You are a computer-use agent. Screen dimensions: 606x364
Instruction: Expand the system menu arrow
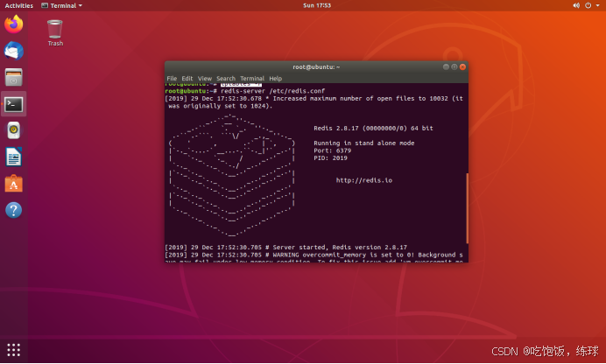pyautogui.click(x=597, y=5)
